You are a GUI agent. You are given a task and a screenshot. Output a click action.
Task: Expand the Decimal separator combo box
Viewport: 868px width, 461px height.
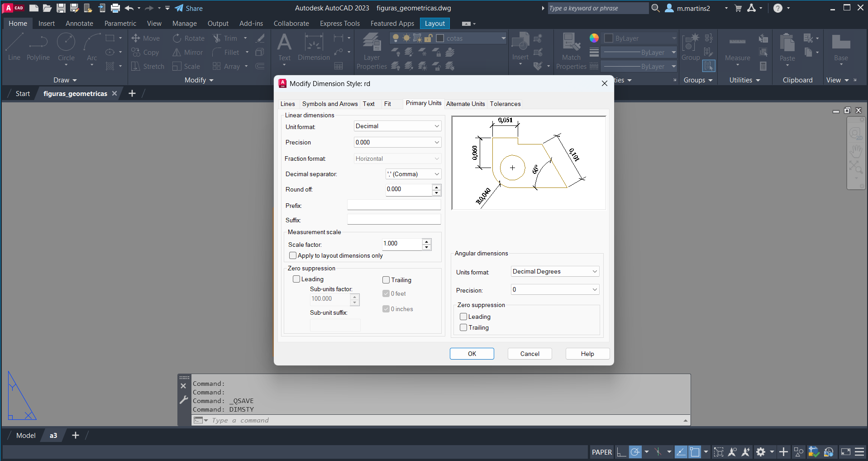point(413,174)
